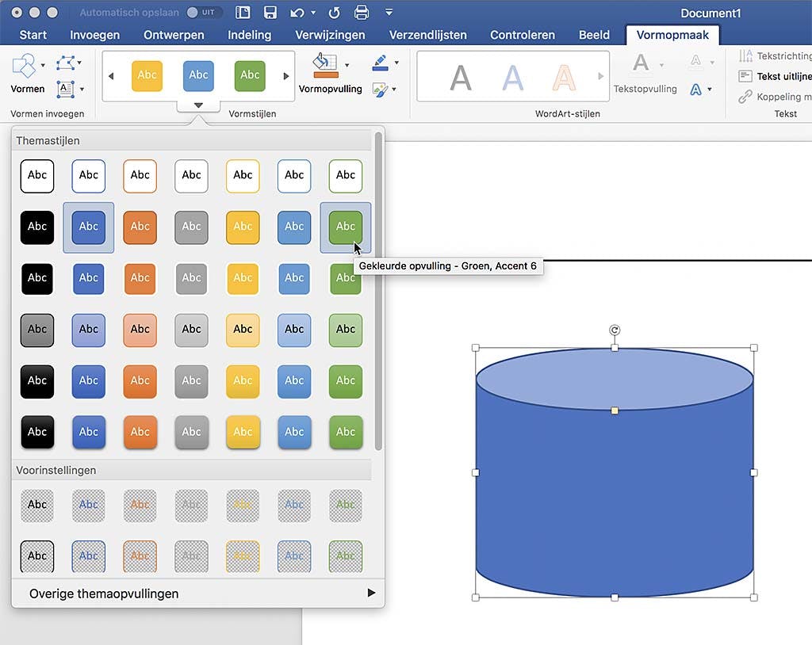The image size is (812, 645).
Task: Select the green Accent 6 filled style
Action: pyautogui.click(x=346, y=227)
